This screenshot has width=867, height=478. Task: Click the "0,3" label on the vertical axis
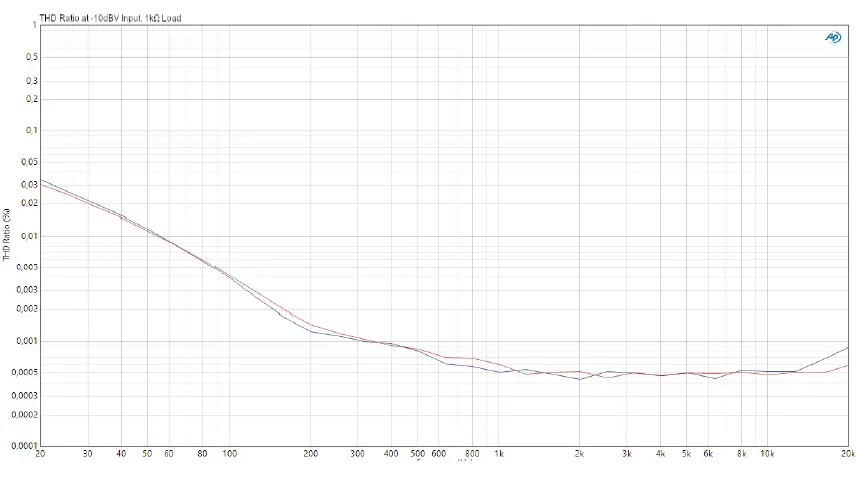32,81
